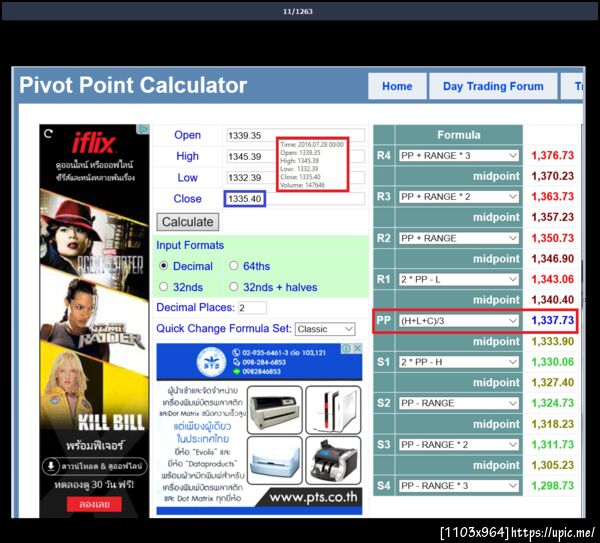Click the www.pts.co.th link in ad
This screenshot has width=600, height=543.
coord(313,497)
